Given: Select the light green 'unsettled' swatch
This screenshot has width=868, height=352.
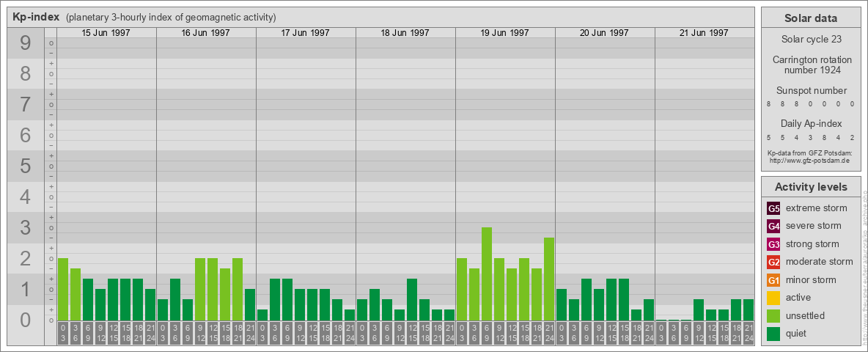Looking at the screenshot, I should point(774,315).
